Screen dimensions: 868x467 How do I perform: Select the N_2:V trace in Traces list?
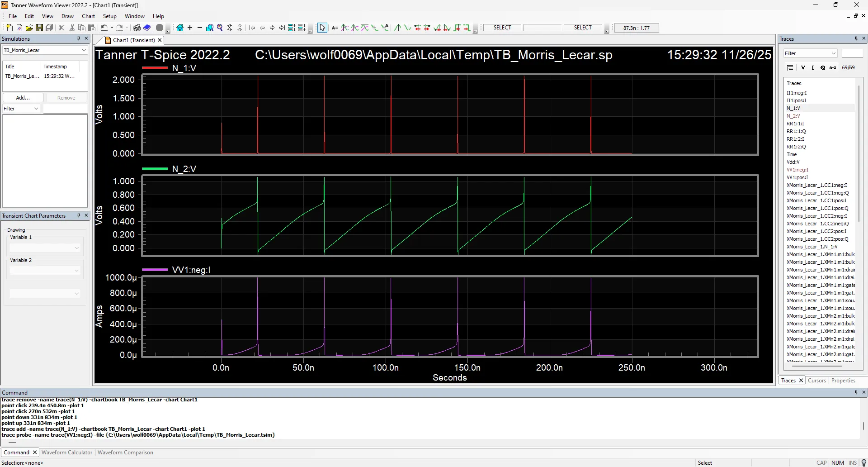pos(794,116)
